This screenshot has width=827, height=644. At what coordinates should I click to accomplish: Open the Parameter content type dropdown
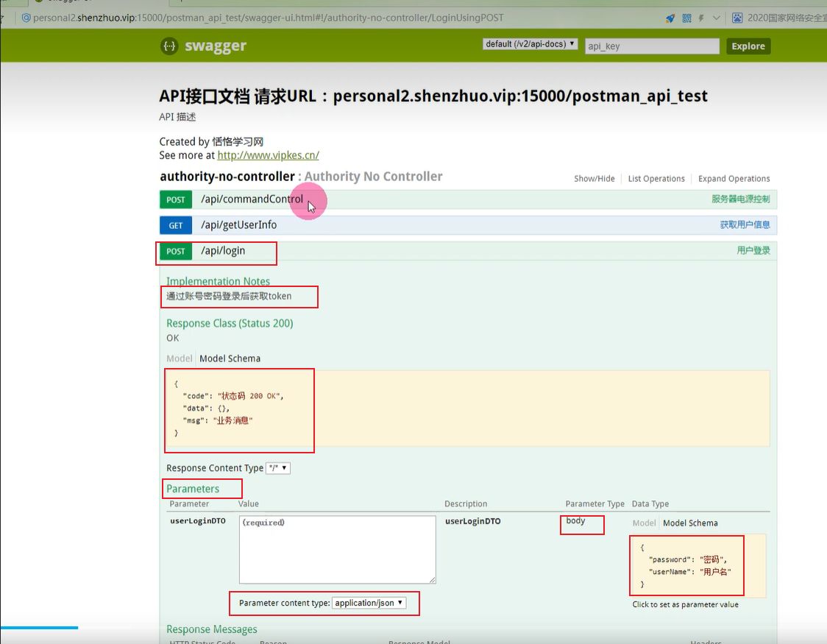tap(369, 603)
